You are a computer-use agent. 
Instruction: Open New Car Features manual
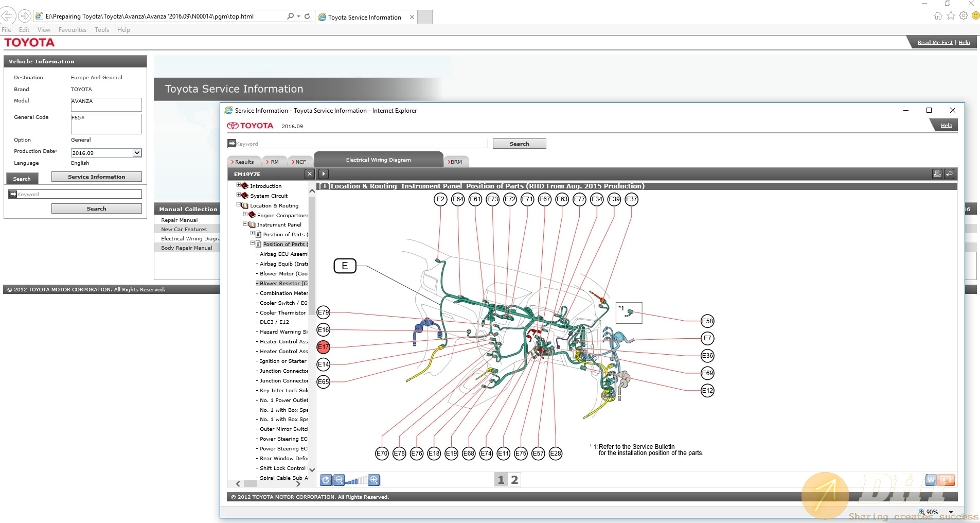pyautogui.click(x=184, y=229)
